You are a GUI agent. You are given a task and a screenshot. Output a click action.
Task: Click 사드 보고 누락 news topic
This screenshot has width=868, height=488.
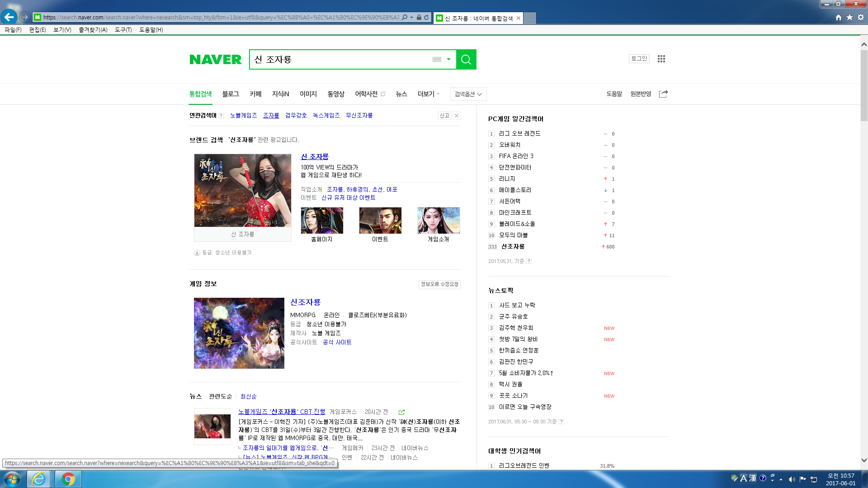[x=517, y=305]
